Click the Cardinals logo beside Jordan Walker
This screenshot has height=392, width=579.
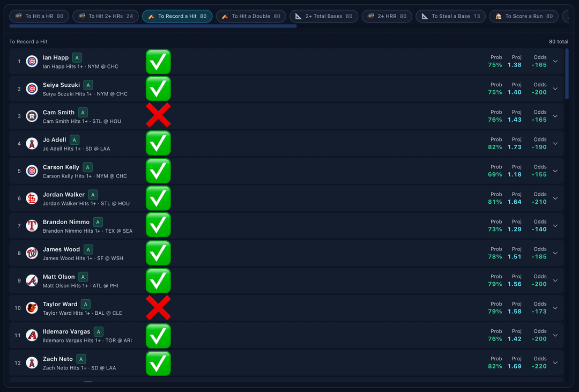click(32, 198)
